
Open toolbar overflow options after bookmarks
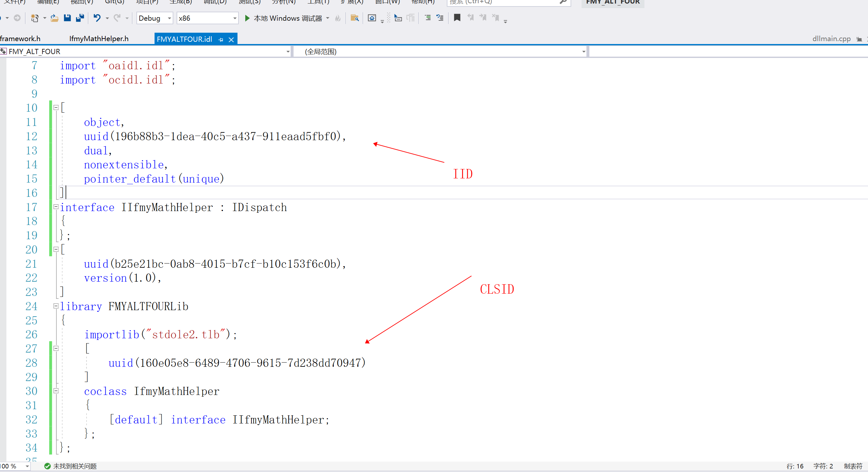[505, 22]
